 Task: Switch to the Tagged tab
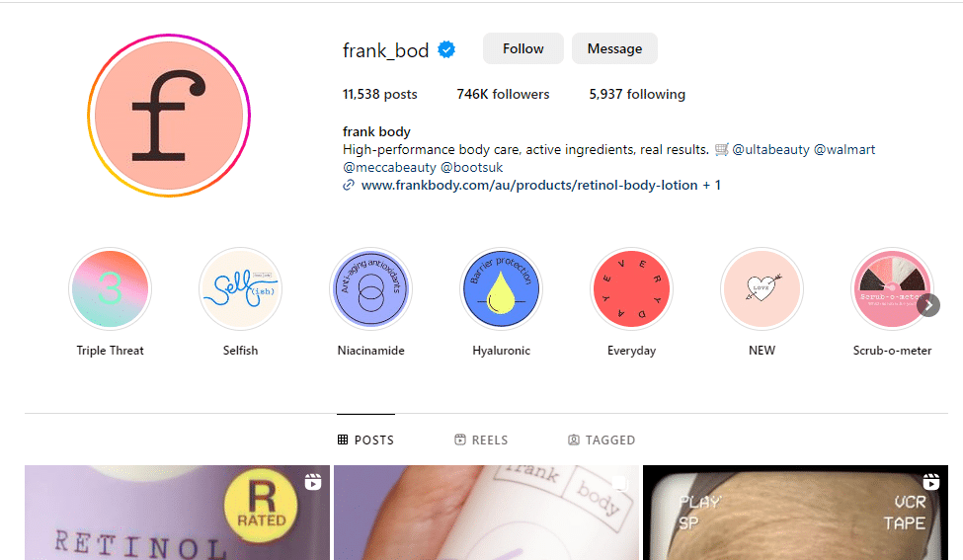click(x=602, y=440)
